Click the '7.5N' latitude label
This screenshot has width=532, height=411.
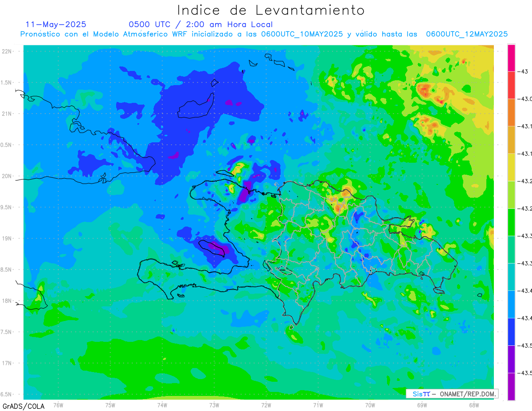point(7,332)
